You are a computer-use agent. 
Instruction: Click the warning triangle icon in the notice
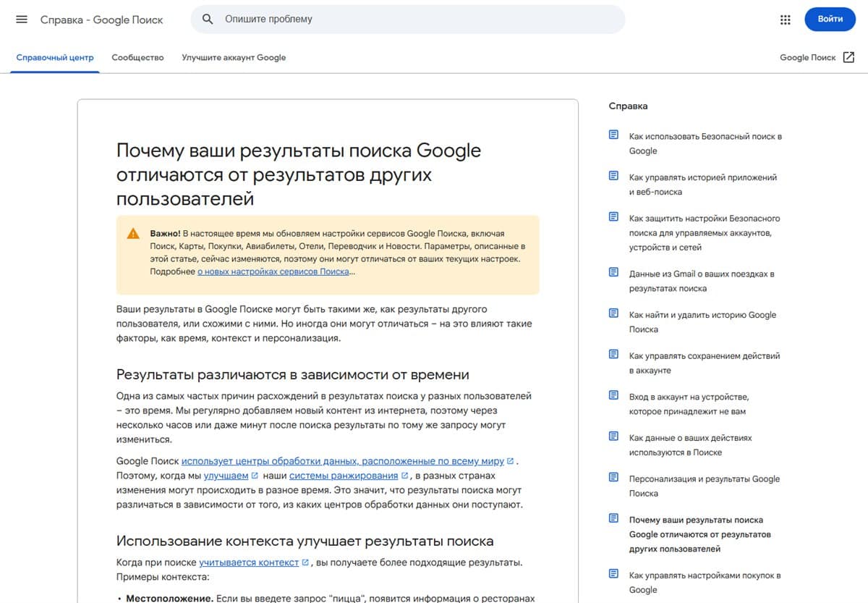pos(133,234)
